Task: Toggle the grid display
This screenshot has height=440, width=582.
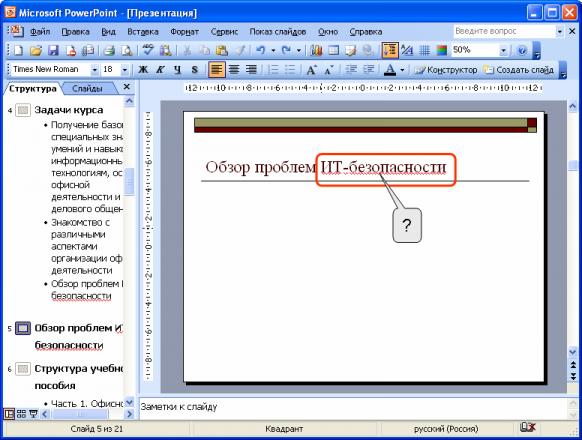Action: [x=424, y=50]
